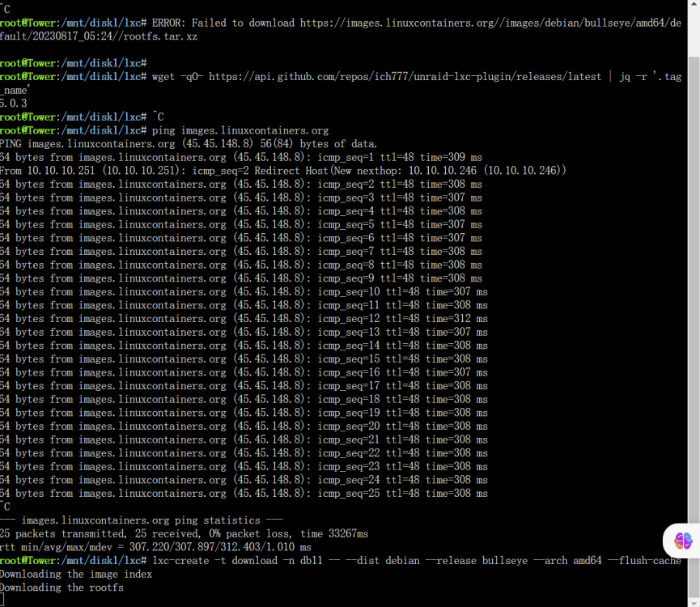This screenshot has width=700, height=607.
Task: Click the floating brain assistant icon
Action: point(682,541)
